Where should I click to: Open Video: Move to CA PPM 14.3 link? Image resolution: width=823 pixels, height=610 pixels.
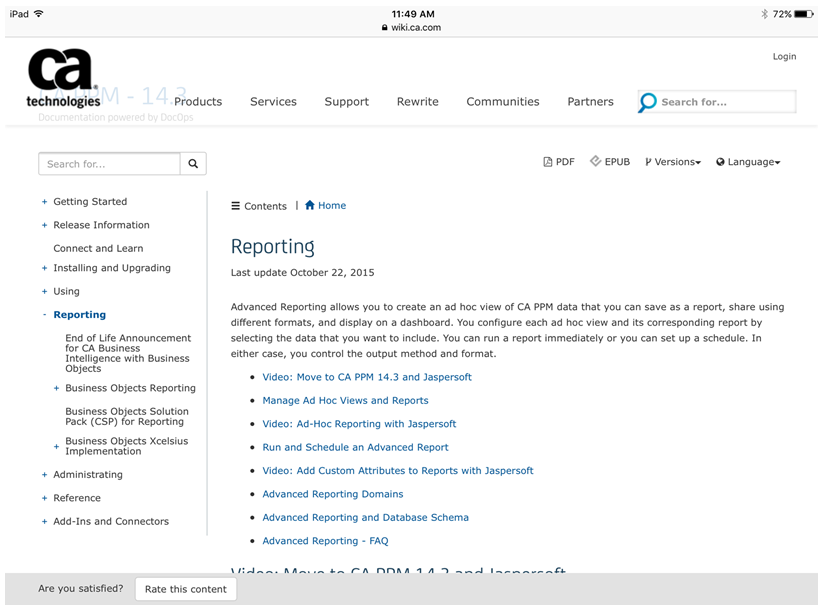pos(367,377)
